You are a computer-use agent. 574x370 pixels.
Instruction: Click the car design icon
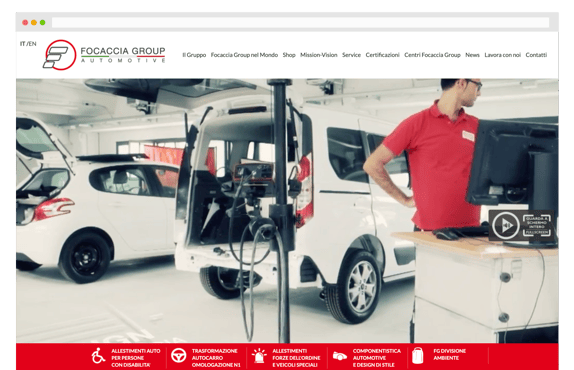point(340,356)
